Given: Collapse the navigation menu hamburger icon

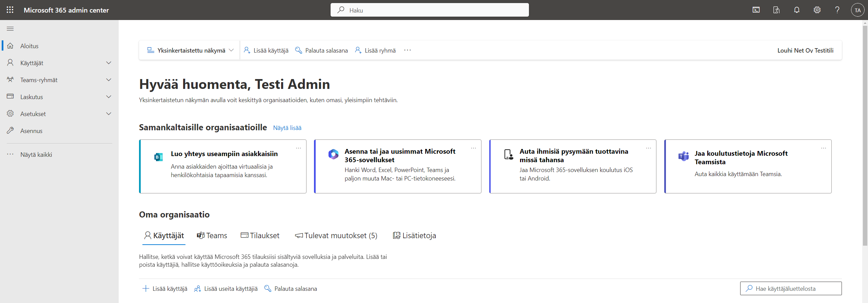Looking at the screenshot, I should point(10,29).
